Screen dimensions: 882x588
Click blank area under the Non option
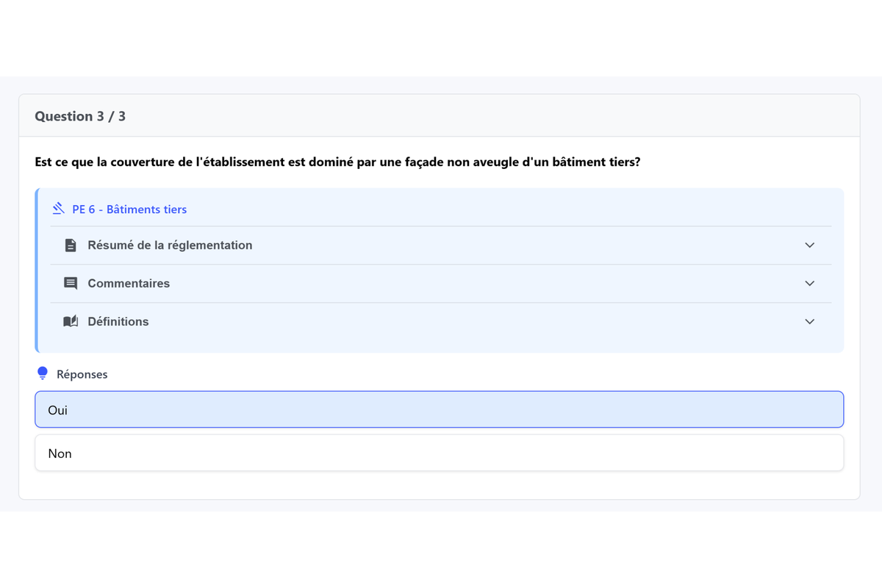coord(441,485)
